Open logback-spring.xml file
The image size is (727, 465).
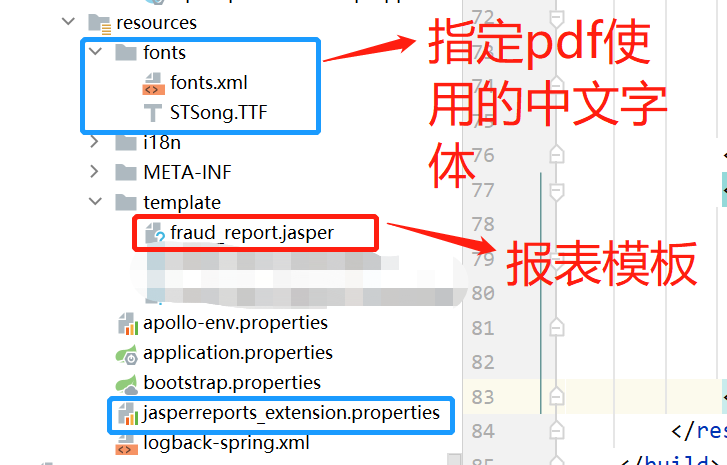226,443
